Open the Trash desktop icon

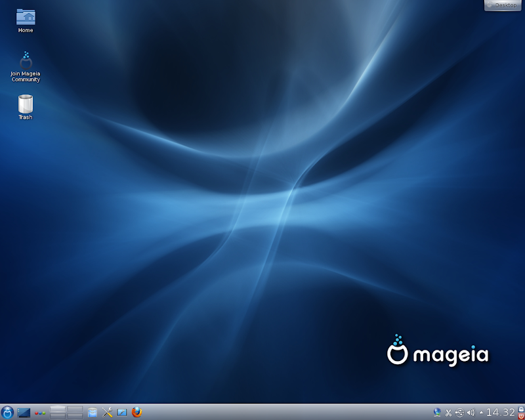[x=26, y=107]
